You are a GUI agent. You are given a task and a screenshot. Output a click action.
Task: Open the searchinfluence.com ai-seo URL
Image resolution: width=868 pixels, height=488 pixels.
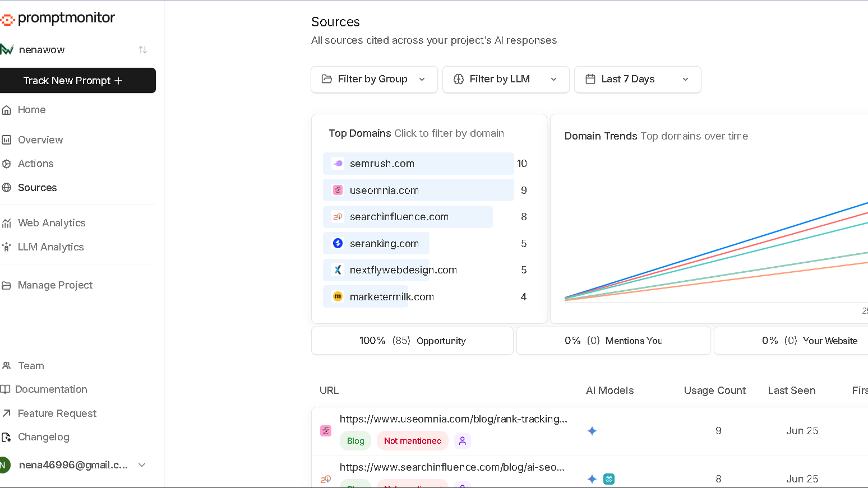[x=452, y=467]
